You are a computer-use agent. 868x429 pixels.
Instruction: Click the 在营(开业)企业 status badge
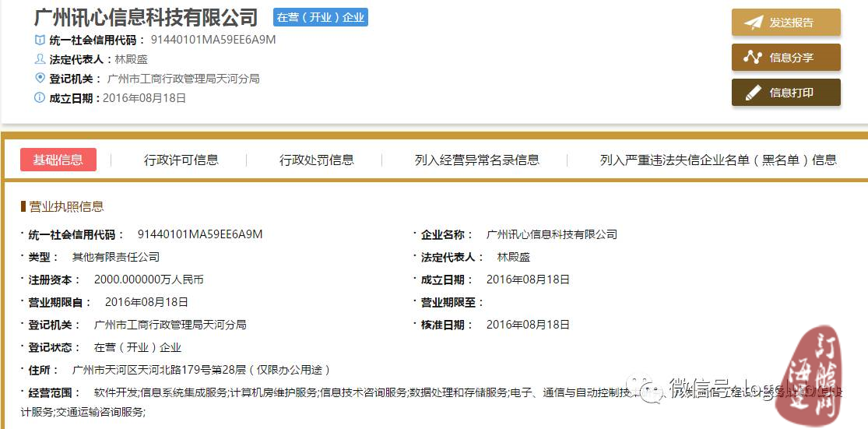pos(321,17)
